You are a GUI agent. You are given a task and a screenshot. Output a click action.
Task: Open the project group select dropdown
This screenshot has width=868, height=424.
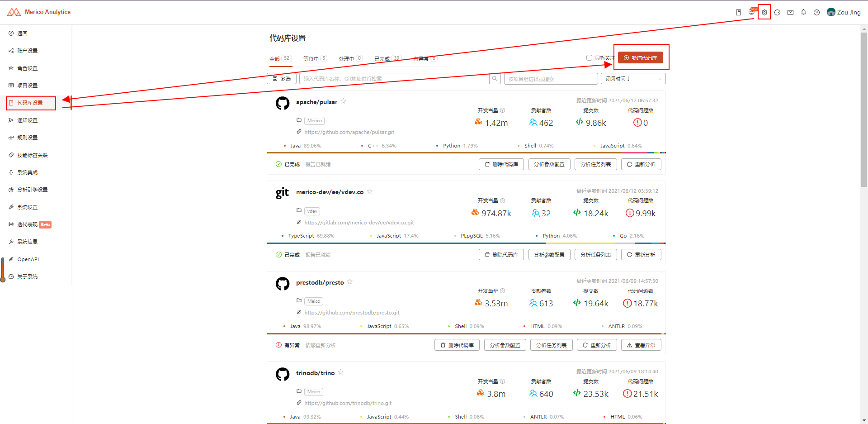pyautogui.click(x=551, y=79)
